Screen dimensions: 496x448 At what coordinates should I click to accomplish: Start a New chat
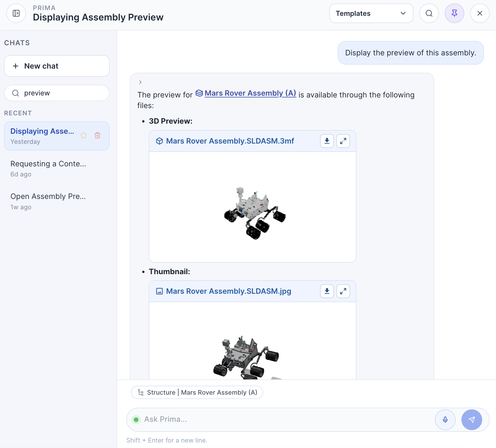[x=57, y=66]
